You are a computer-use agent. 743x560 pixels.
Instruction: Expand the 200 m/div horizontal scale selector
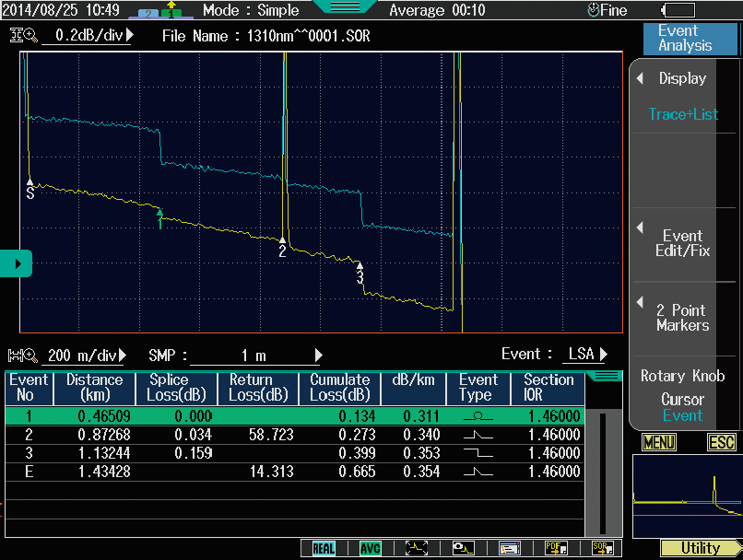tap(89, 356)
